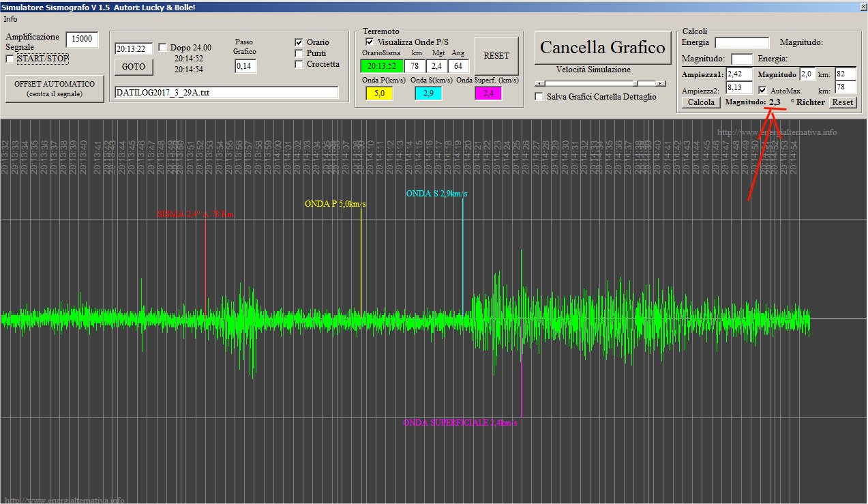
Task: Click the Magnitudo result value 2,3
Action: (x=775, y=102)
